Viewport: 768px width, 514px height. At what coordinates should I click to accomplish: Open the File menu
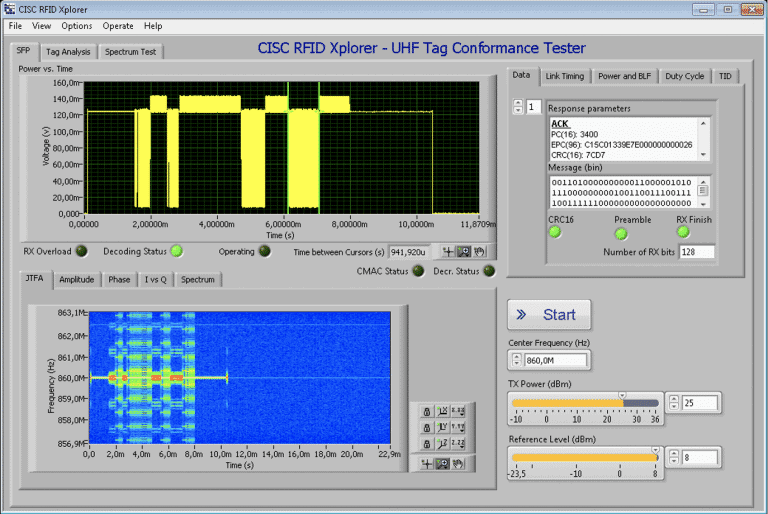coord(15,26)
